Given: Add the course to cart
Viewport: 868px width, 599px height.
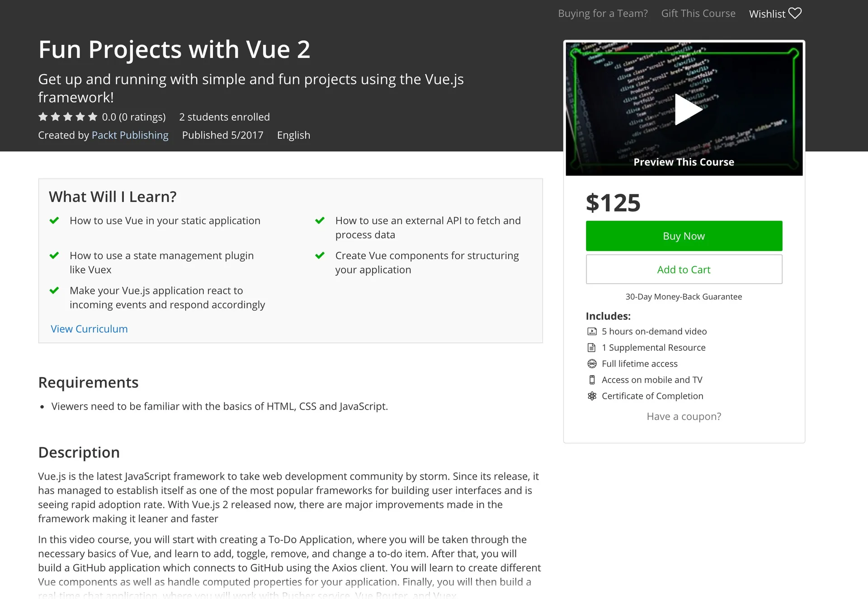Looking at the screenshot, I should click(x=684, y=269).
